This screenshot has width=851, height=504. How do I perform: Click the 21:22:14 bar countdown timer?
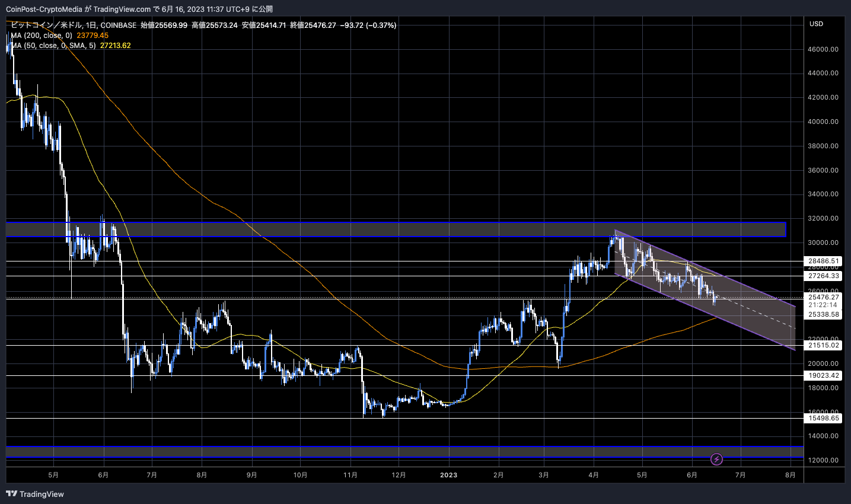click(822, 305)
